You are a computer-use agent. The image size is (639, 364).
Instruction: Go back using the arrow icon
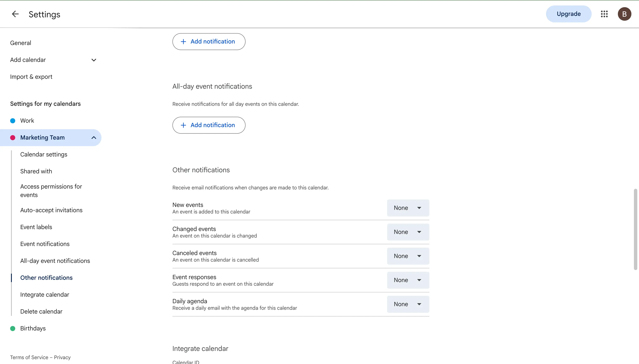click(x=15, y=14)
